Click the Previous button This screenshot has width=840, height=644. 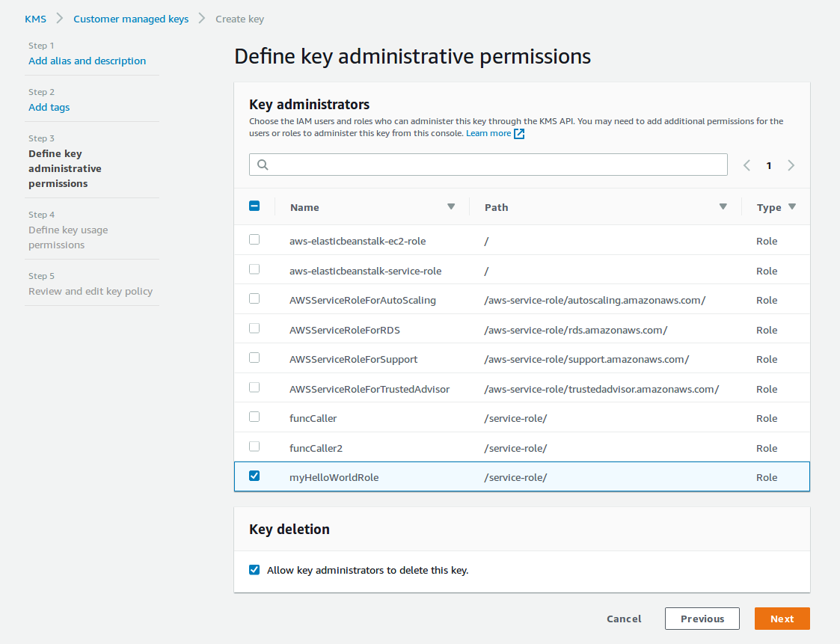tap(702, 619)
